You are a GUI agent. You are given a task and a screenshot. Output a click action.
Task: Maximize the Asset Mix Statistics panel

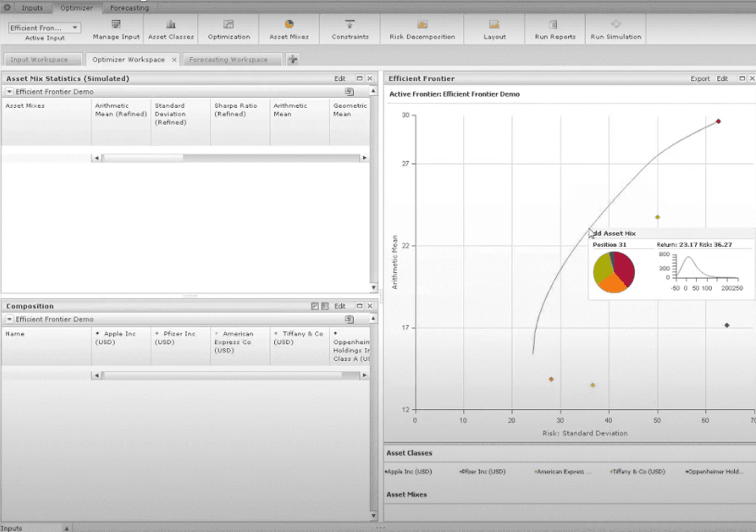[x=359, y=78]
